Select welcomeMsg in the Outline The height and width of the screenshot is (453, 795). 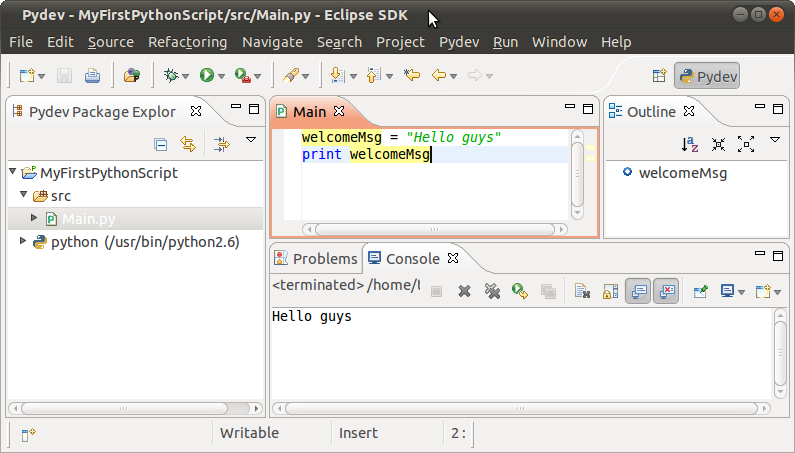pyautogui.click(x=683, y=173)
